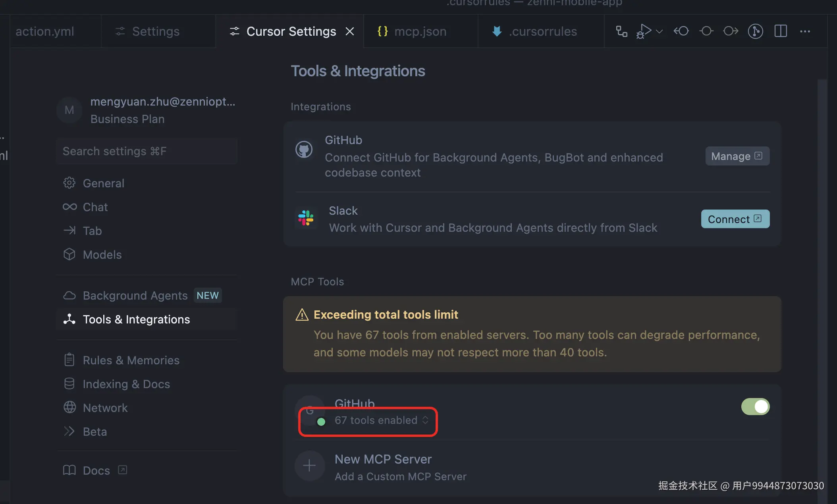Screen dimensions: 837x504
Task: Open the more actions ellipsis menu
Action: 805,31
